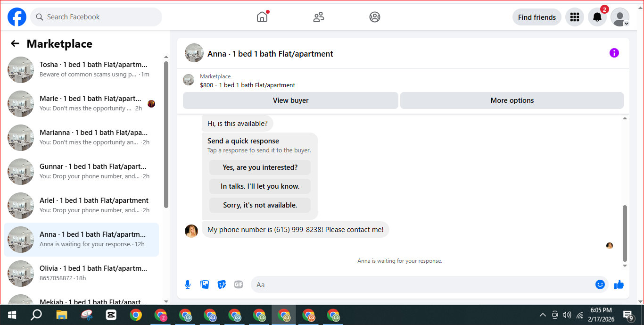Open CapCut from the taskbar
This screenshot has width=644, height=325.
click(111, 315)
